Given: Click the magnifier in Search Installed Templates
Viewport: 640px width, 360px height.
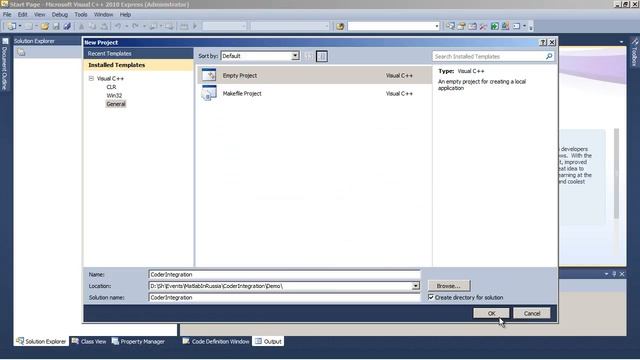Looking at the screenshot, I should pyautogui.click(x=549, y=56).
